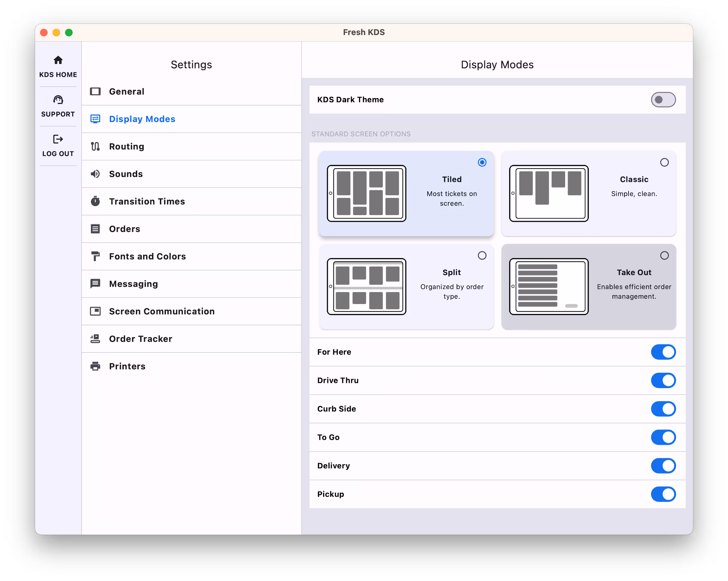
Task: Click the Sounds speaker icon
Action: pos(95,174)
